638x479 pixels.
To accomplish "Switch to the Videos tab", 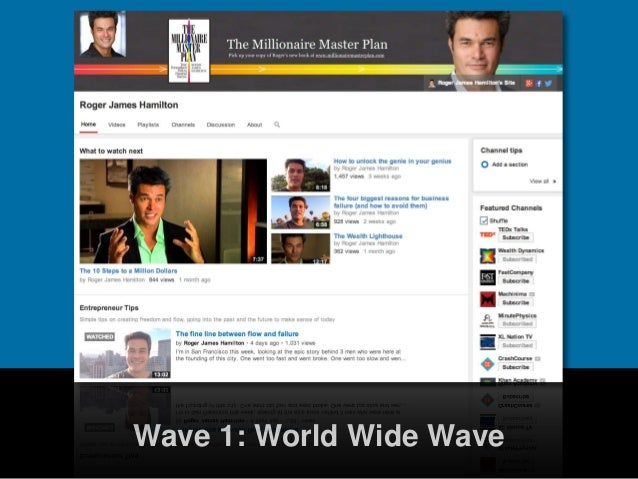I will [117, 125].
